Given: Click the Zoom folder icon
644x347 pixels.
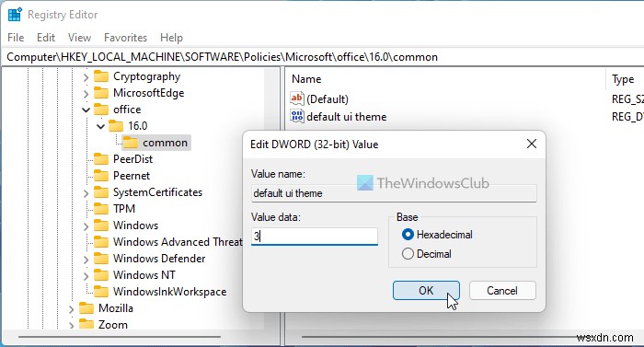Looking at the screenshot, I should click(x=86, y=324).
